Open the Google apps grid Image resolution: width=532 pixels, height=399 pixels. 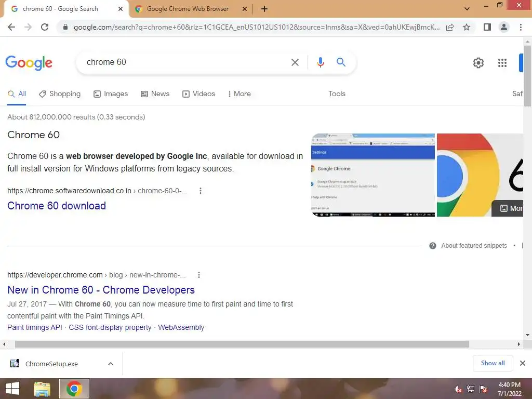pos(502,63)
